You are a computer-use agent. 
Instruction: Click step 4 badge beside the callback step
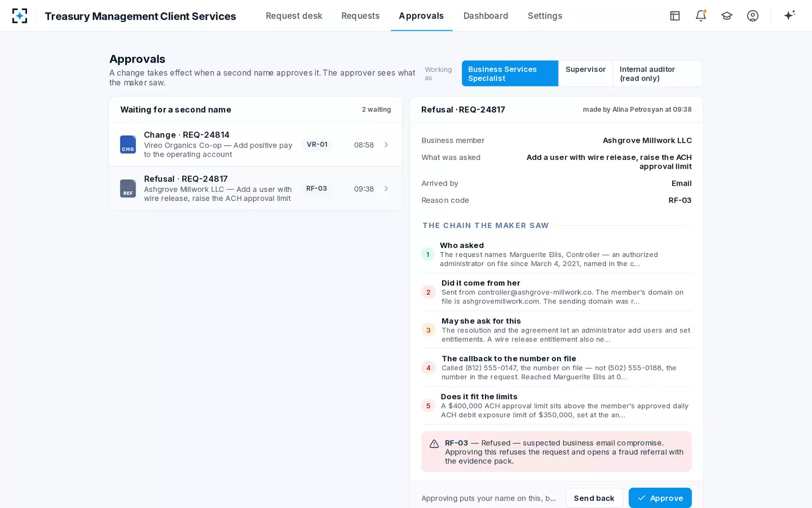(x=428, y=368)
